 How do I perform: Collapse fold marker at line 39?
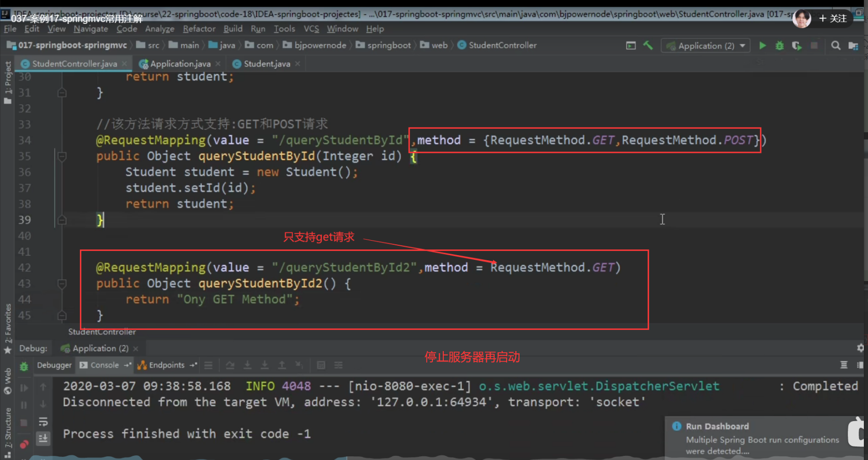click(62, 220)
